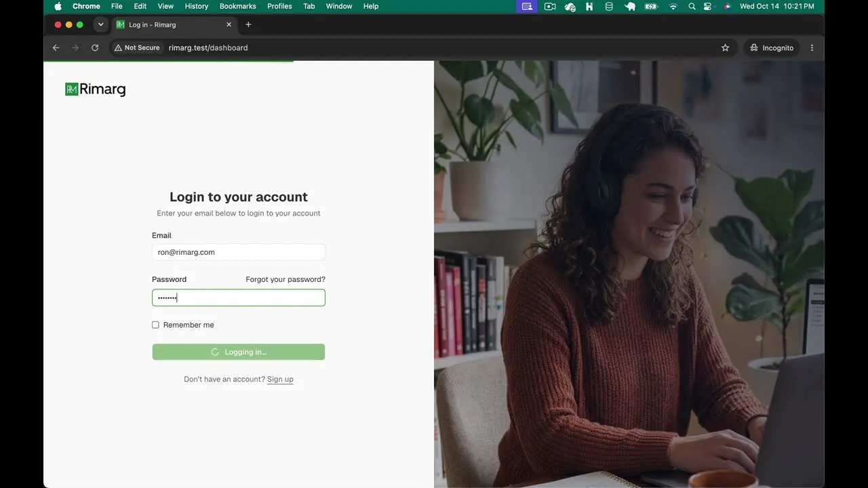This screenshot has width=868, height=488.
Task: Open the Wi-Fi menu bar icon
Action: tap(673, 6)
